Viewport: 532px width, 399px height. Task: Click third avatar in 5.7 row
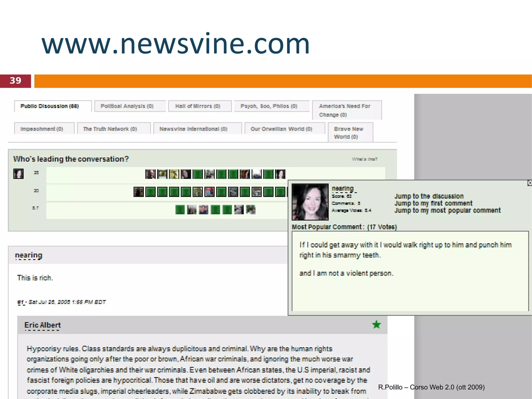pos(203,210)
